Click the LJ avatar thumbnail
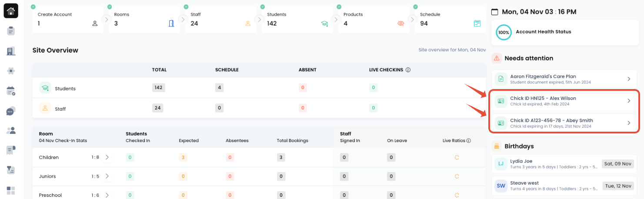The height and width of the screenshot is (199, 644). 501,164
